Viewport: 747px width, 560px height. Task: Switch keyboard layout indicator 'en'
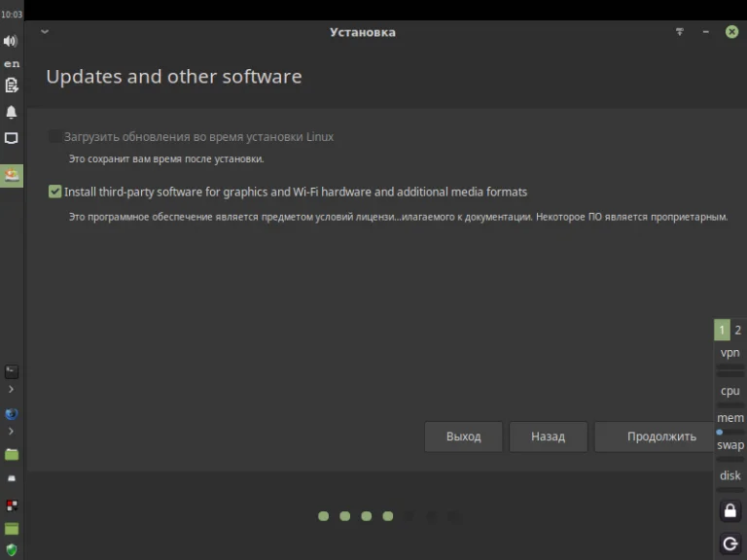coord(11,63)
